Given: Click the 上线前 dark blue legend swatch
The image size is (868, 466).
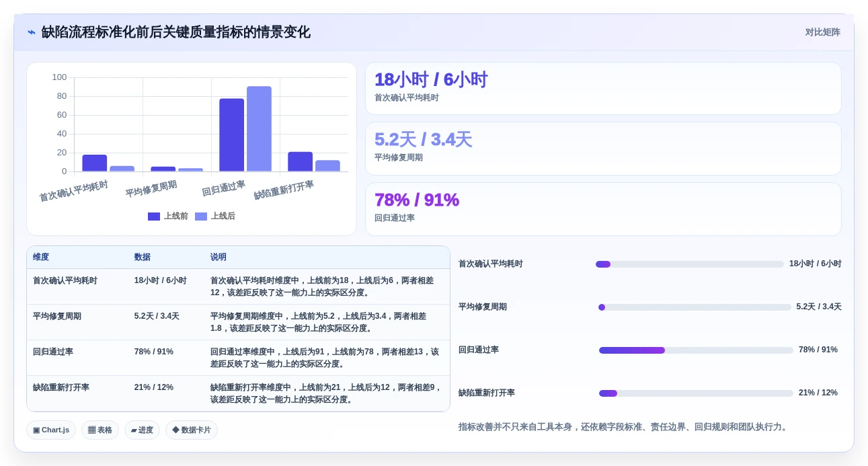Looking at the screenshot, I should [x=154, y=217].
